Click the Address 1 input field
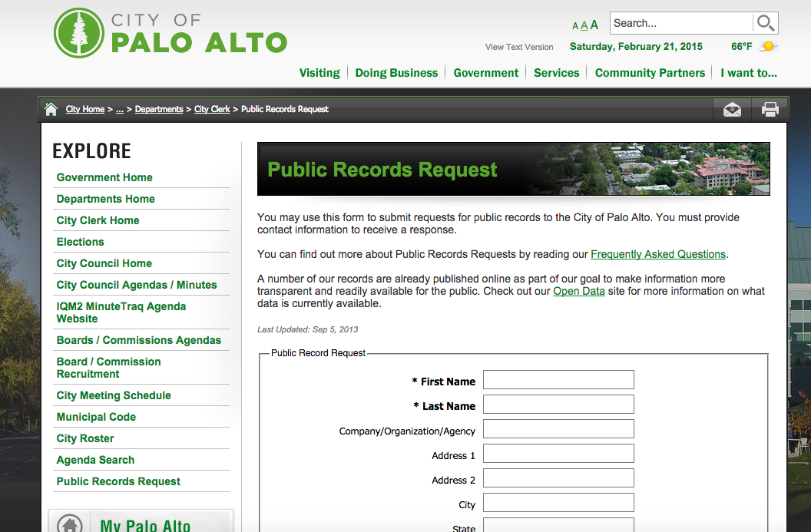Image resolution: width=811 pixels, height=532 pixels. coord(558,454)
